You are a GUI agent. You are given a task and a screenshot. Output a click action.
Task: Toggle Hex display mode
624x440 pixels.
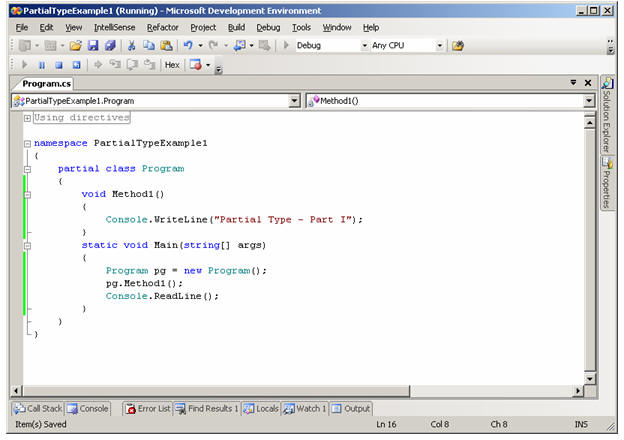pyautogui.click(x=172, y=65)
